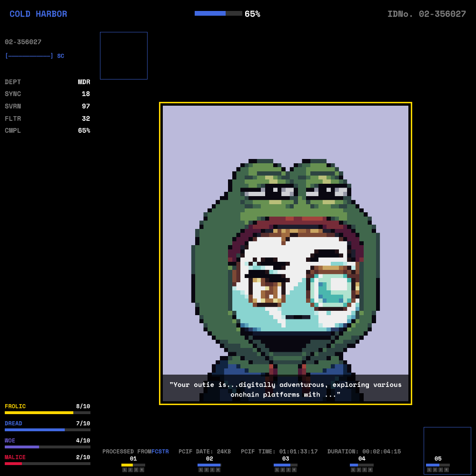The width and height of the screenshot is (476, 476).
Task: Click bin 03 blue progress bar
Action: tap(286, 465)
